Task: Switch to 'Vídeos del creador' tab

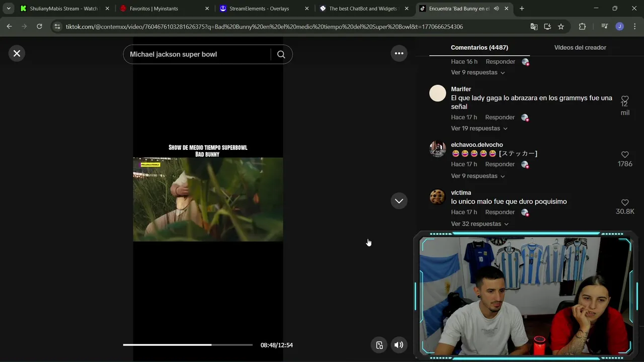Action: 580,47
